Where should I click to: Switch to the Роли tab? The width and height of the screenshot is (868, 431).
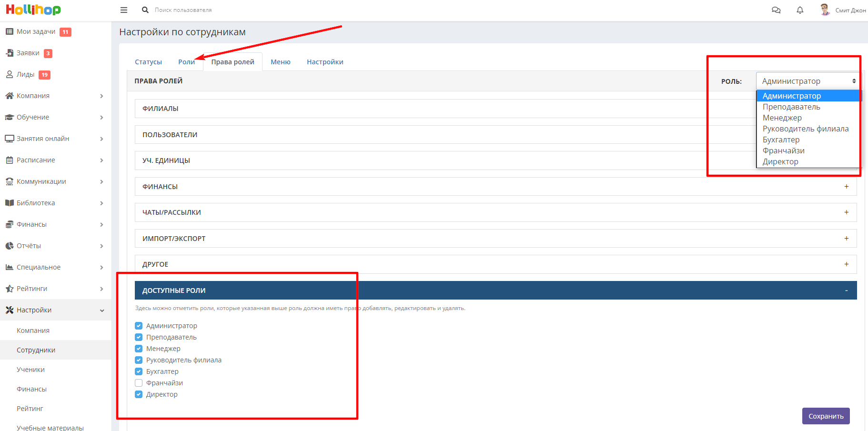click(x=186, y=62)
